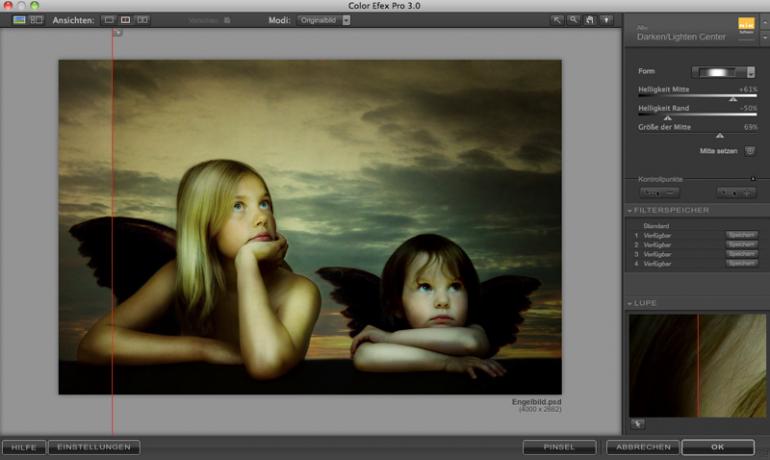Screen dimensions: 770x460
Task: Select the side-by-side view under Ansichten
Action: pyautogui.click(x=142, y=20)
